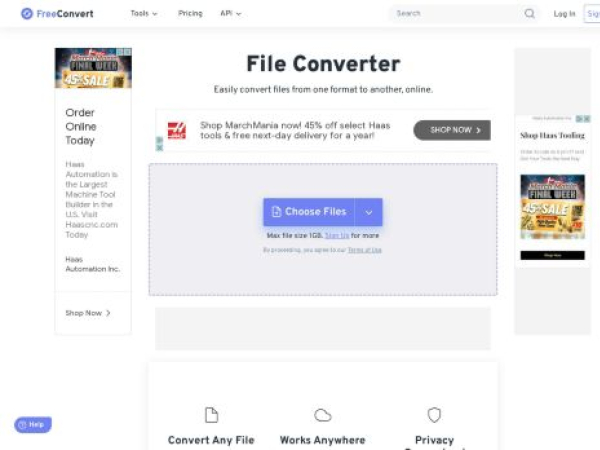This screenshot has width=600, height=450.
Task: Click the Convert Any File document icon
Action: tap(211, 415)
